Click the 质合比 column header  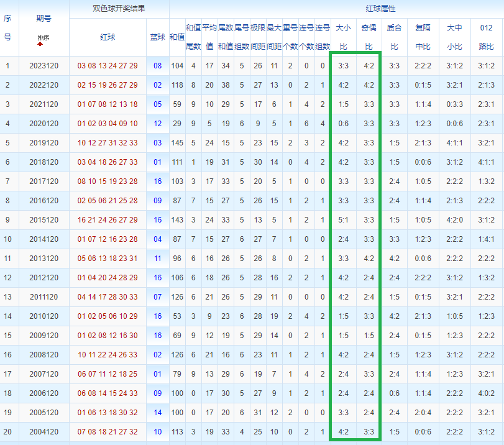[395, 37]
